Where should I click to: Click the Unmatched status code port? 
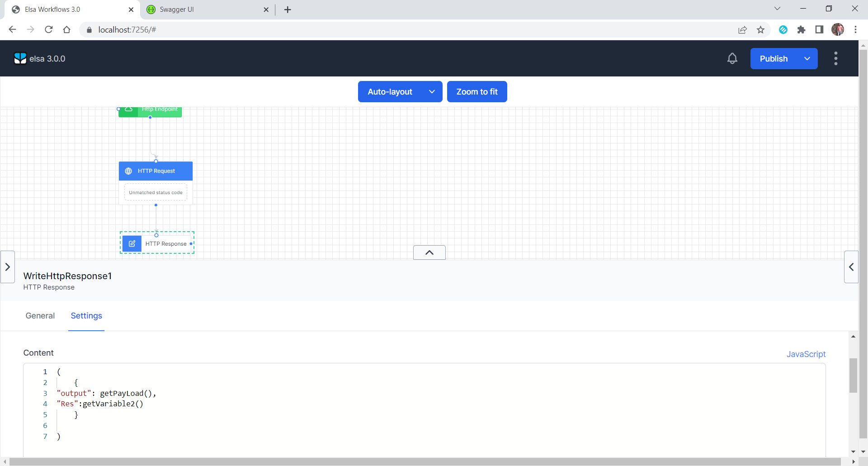click(x=156, y=192)
